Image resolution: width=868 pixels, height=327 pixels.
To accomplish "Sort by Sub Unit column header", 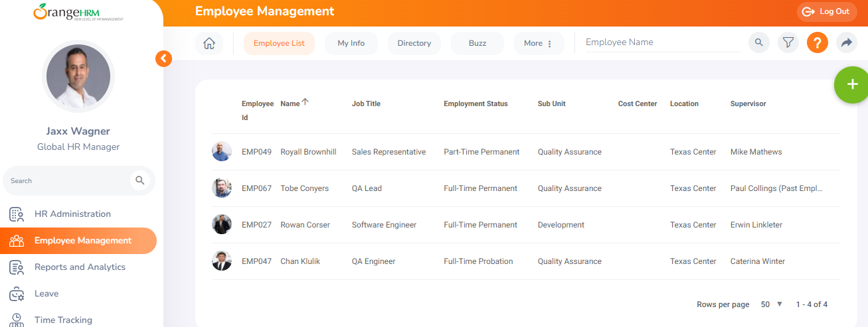I will (x=552, y=103).
